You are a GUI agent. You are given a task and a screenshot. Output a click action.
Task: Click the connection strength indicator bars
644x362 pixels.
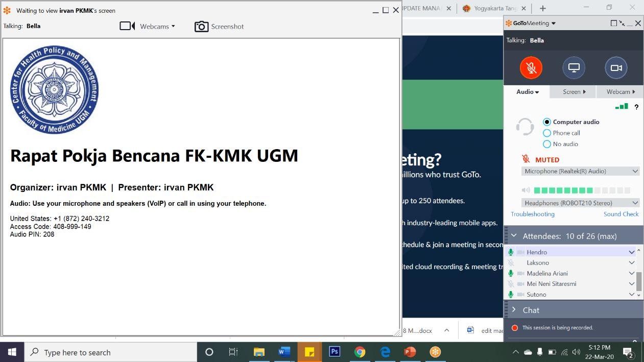pyautogui.click(x=621, y=107)
